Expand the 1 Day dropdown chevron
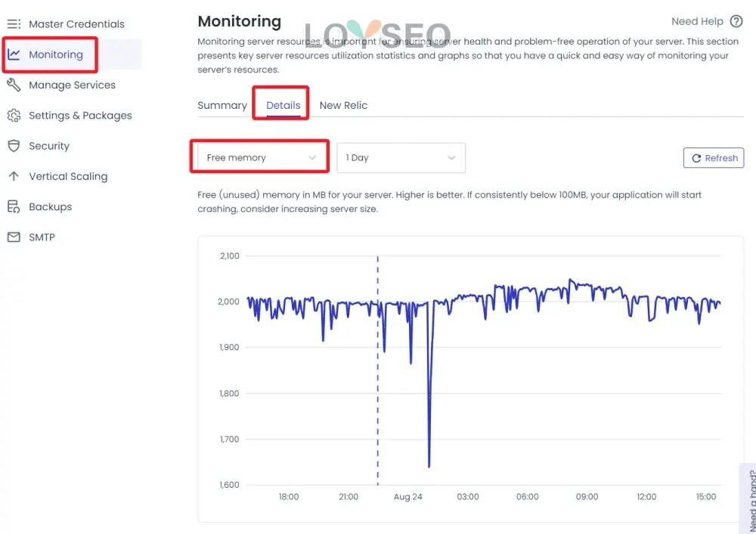The height and width of the screenshot is (534, 756). point(451,158)
